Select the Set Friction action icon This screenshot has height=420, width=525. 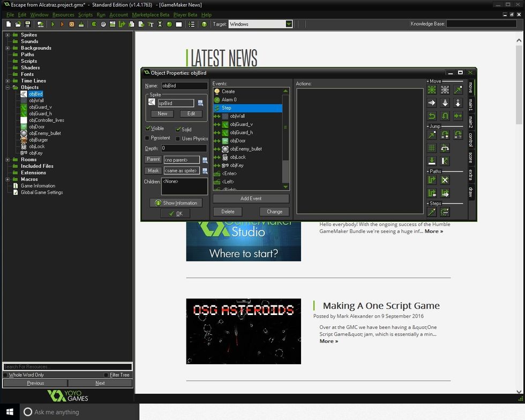point(458,116)
